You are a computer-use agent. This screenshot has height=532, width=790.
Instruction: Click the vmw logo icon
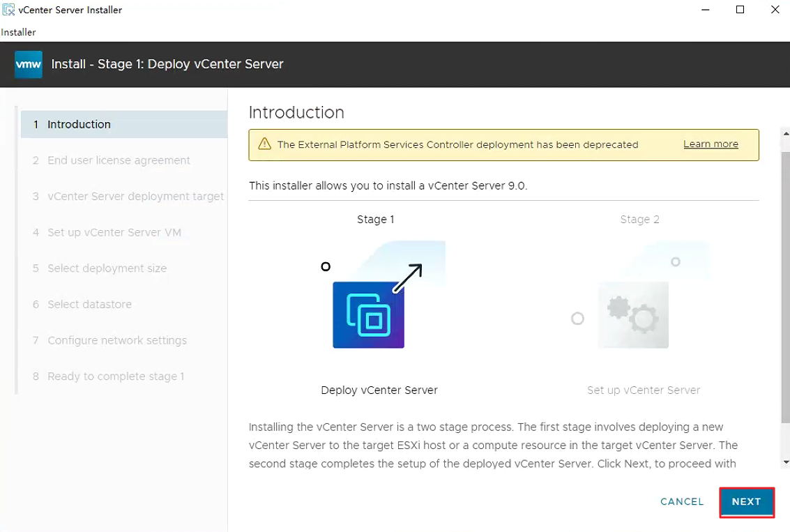point(28,64)
